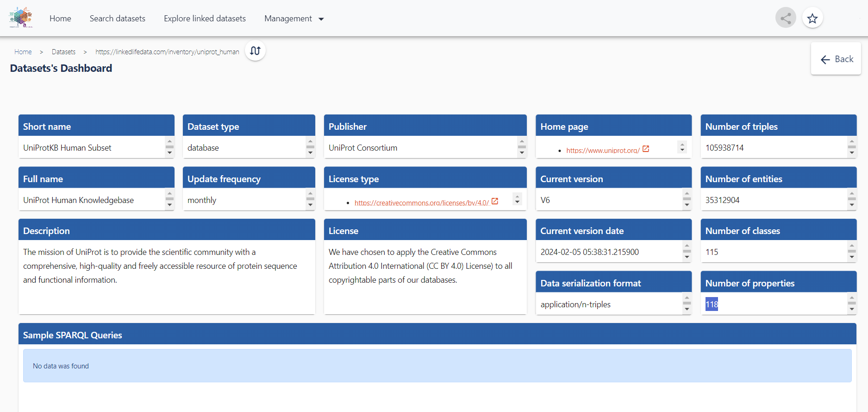The height and width of the screenshot is (412, 868).
Task: Click up arrow in Number of classes field
Action: coord(852,246)
